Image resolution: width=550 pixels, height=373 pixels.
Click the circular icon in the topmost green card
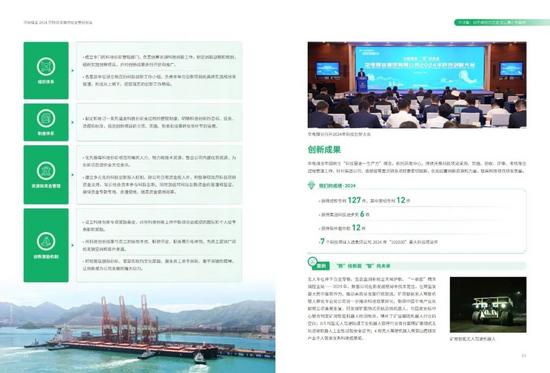[46, 66]
